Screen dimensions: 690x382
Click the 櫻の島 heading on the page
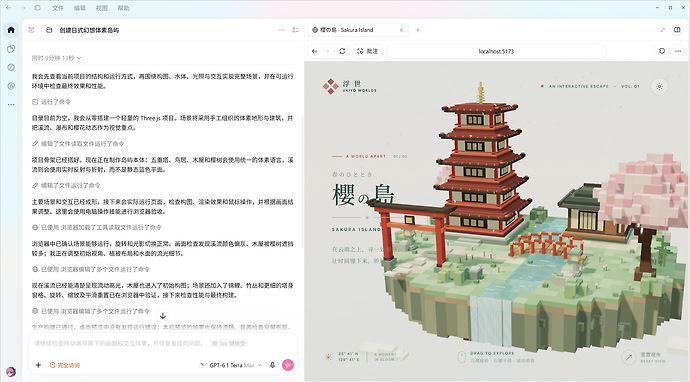(x=363, y=195)
